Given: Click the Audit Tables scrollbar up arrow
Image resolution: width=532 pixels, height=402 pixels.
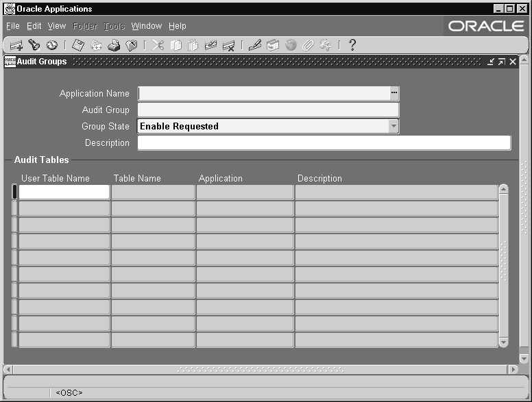Looking at the screenshot, I should pyautogui.click(x=503, y=189).
